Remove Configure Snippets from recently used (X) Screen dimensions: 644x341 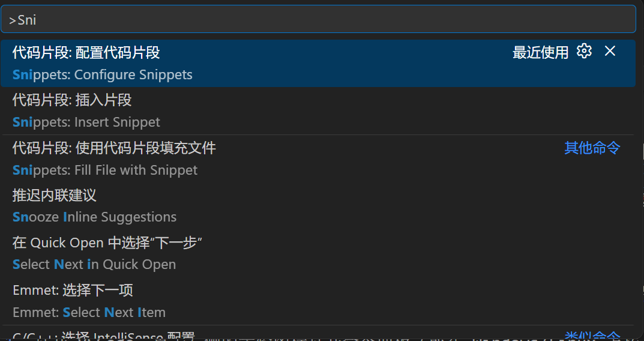coord(610,52)
